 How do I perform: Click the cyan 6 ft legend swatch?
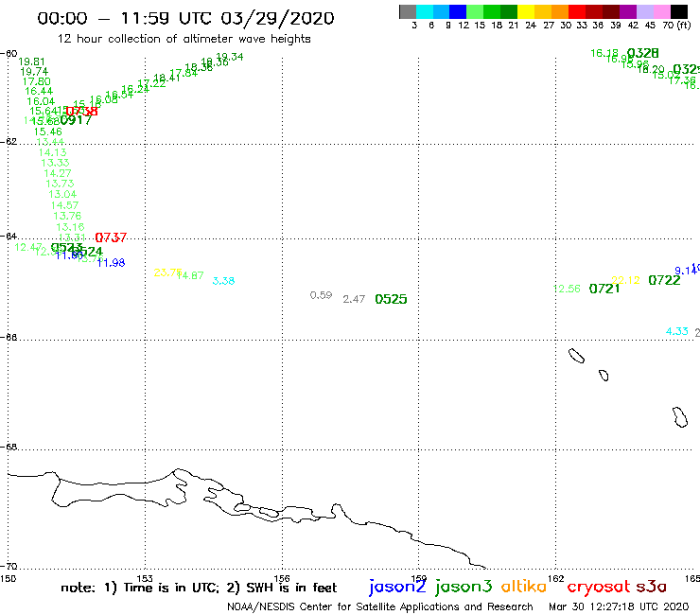425,12
